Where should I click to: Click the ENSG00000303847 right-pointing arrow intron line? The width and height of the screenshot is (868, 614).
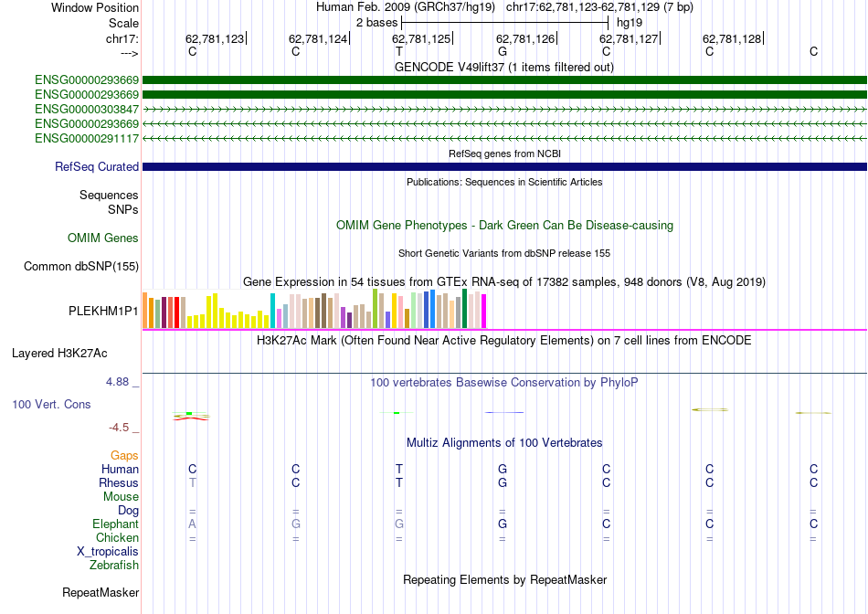(504, 109)
